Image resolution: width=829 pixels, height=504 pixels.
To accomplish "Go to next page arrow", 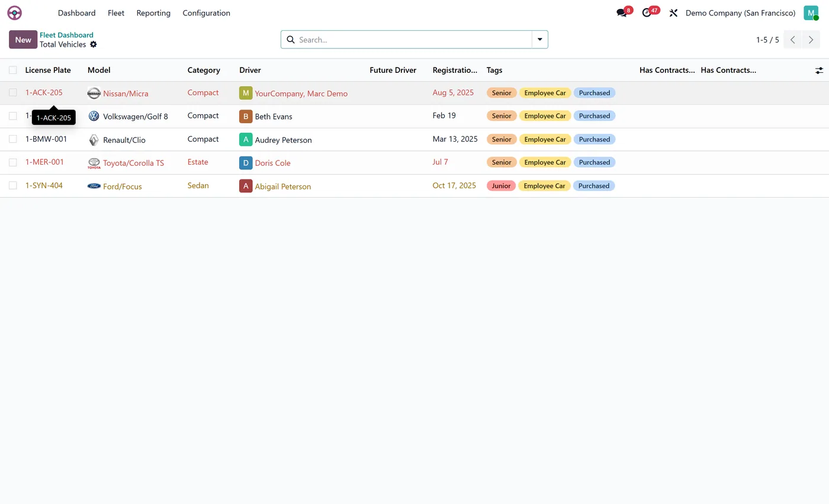I will [x=811, y=40].
